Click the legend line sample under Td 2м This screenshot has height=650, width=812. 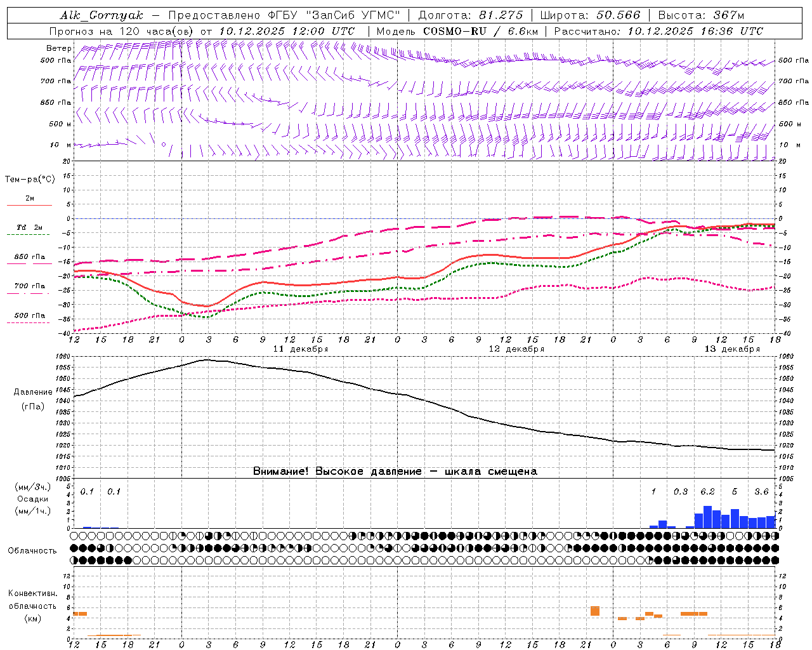click(29, 235)
